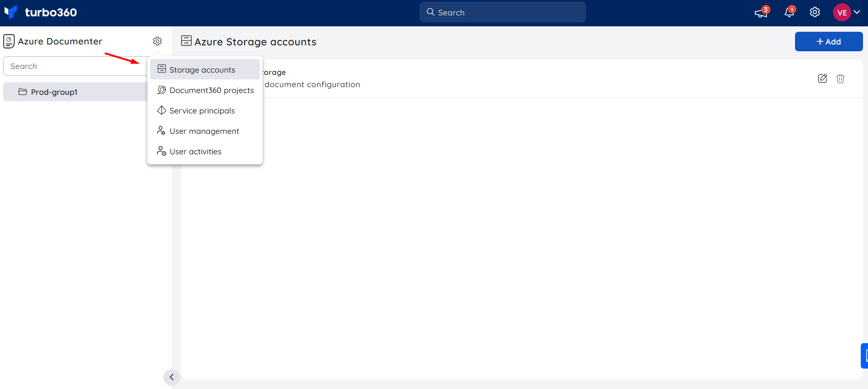Click the Azure Storage accounts header icon
This screenshot has height=389, width=868.
click(186, 41)
